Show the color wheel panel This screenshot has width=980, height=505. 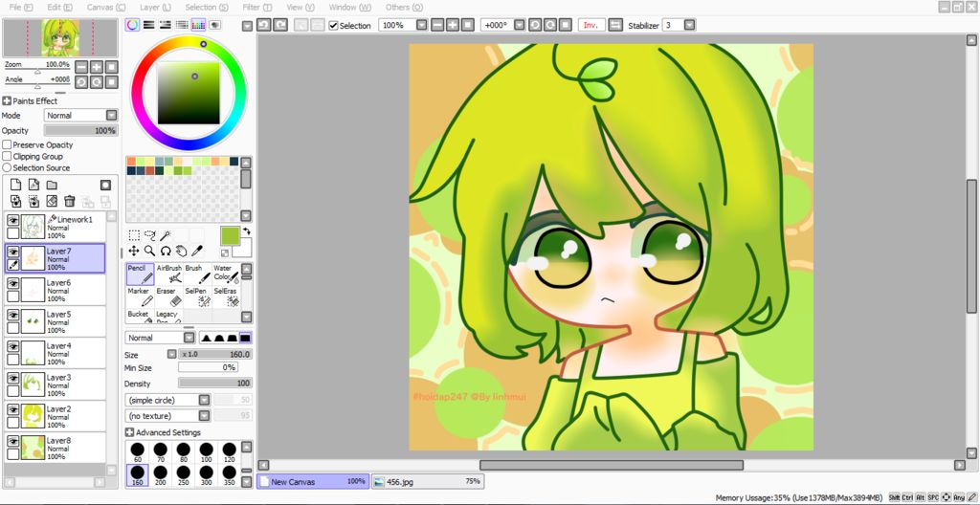[132, 25]
